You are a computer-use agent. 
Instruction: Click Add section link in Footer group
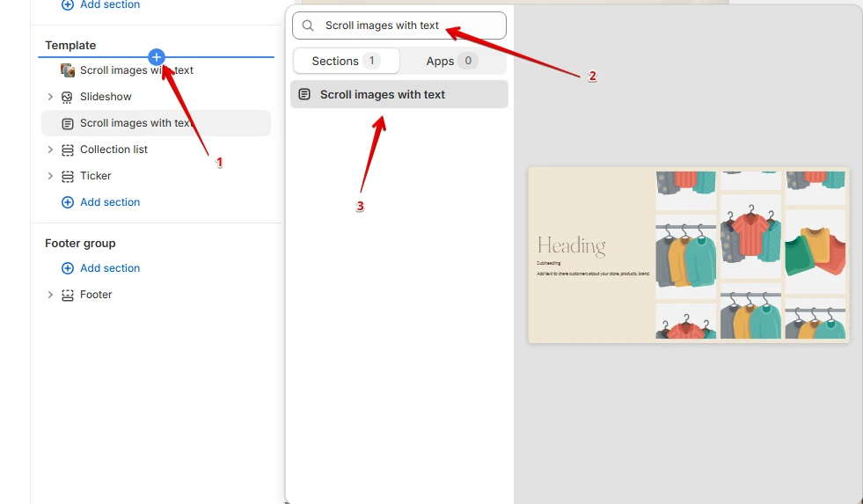110,268
